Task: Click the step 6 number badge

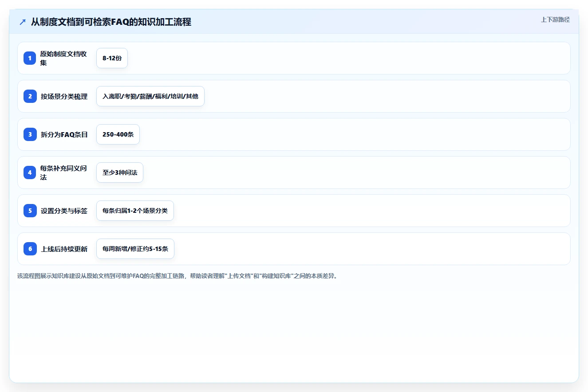Action: click(x=30, y=249)
